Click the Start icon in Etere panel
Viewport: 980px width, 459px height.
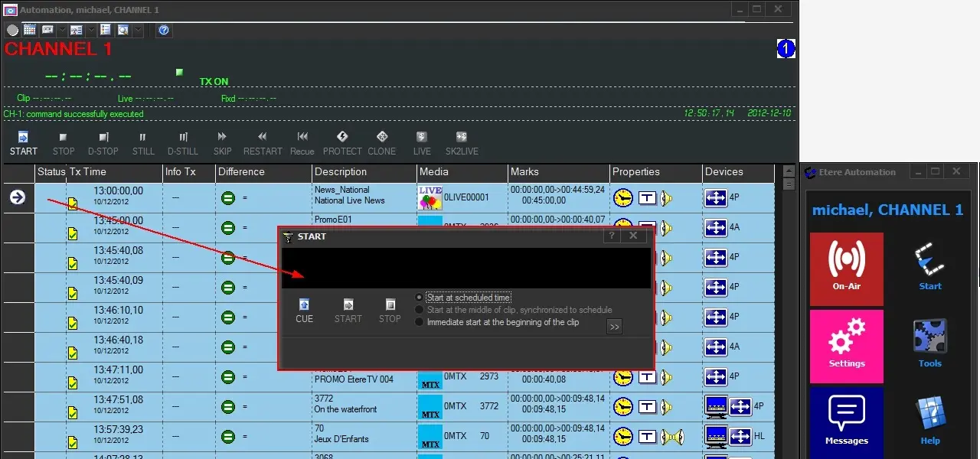pyautogui.click(x=929, y=267)
